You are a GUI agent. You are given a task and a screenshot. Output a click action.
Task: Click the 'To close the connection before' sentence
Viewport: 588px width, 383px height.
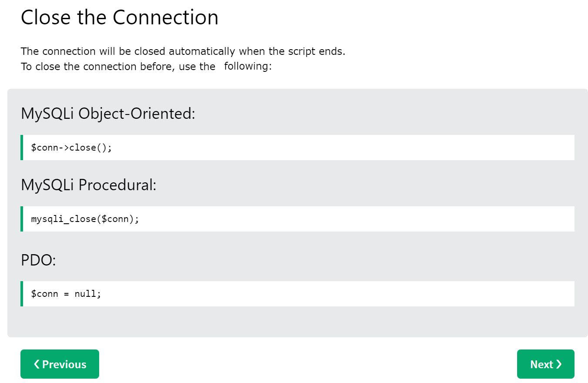[x=118, y=67]
